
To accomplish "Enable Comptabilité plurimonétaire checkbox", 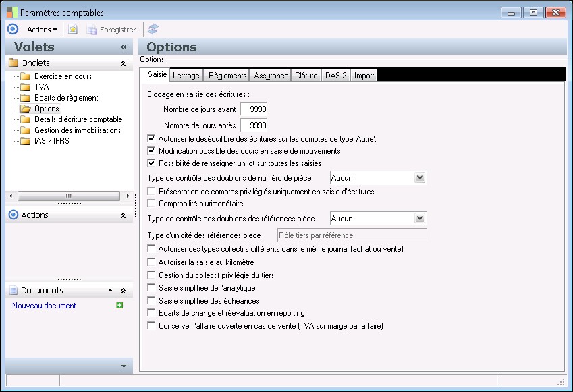I will [152, 204].
